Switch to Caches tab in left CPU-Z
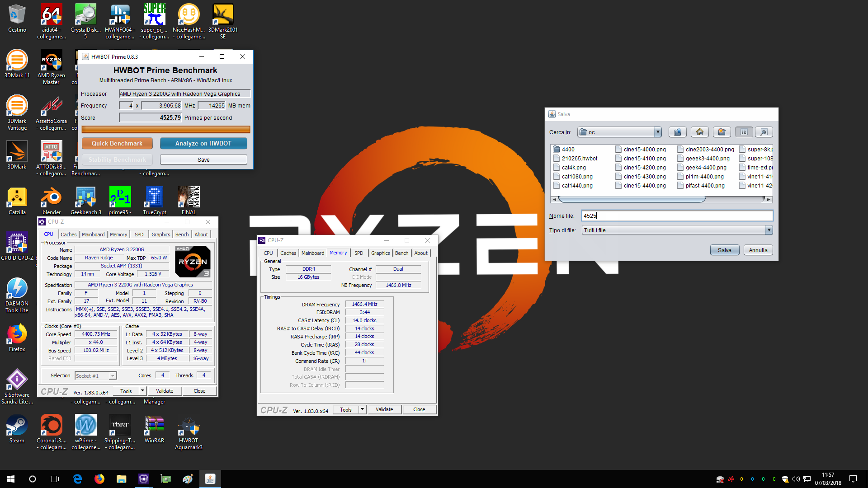This screenshot has width=868, height=488. [68, 235]
